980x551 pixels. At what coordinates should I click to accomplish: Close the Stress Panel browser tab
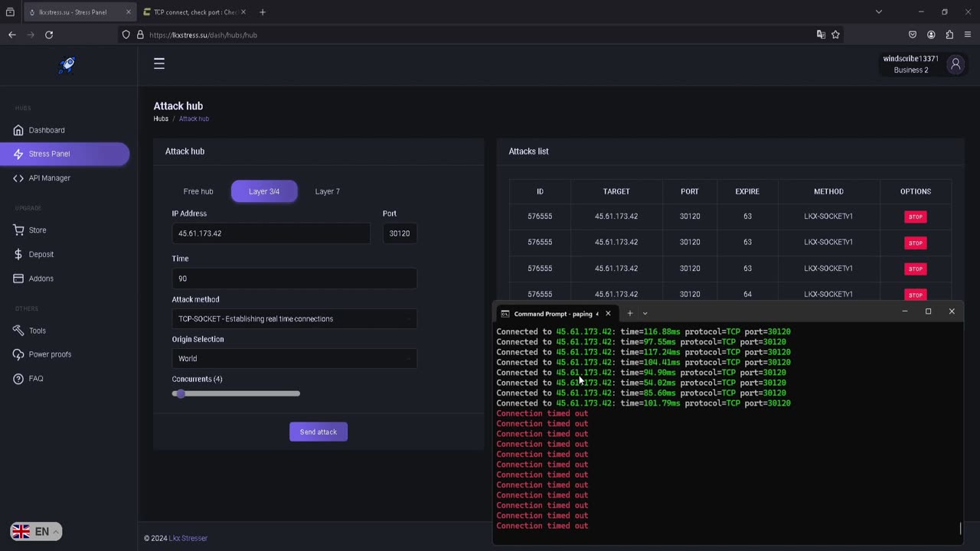click(x=129, y=12)
